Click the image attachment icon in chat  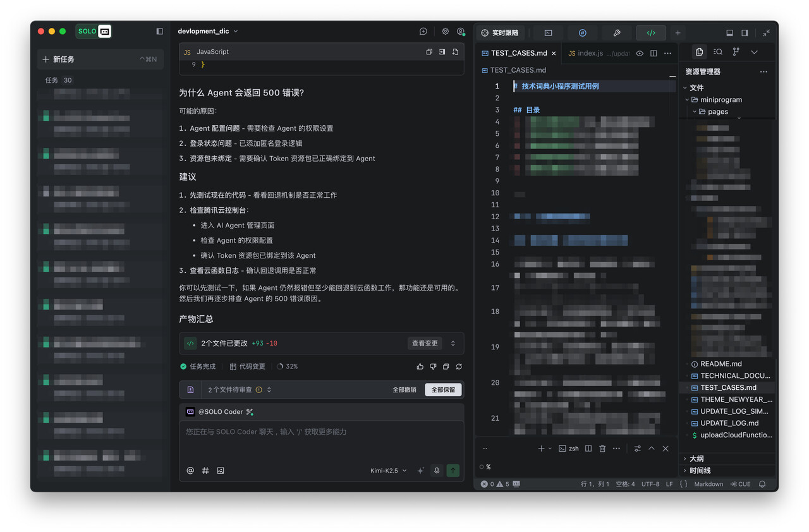221,471
